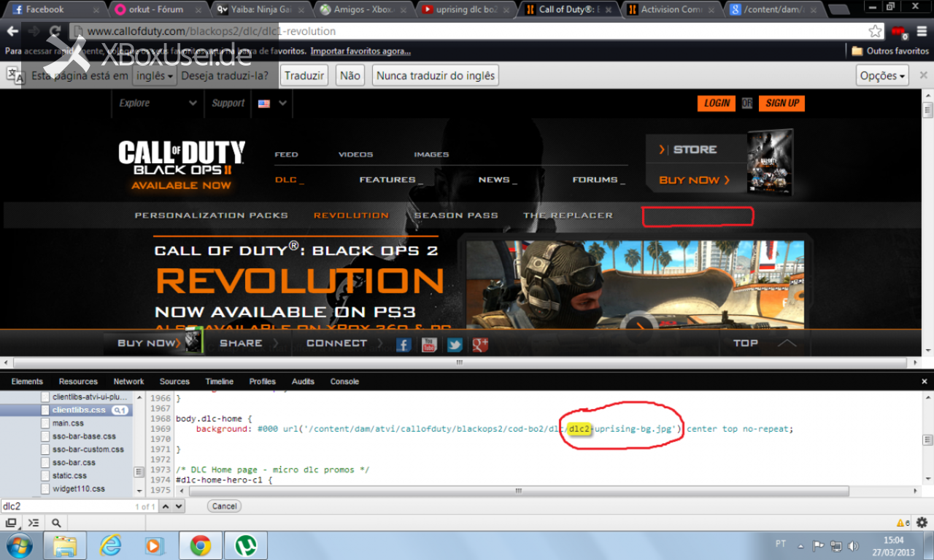934x560 pixels.
Task: Open DevTools settings gear icon
Action: click(x=922, y=523)
